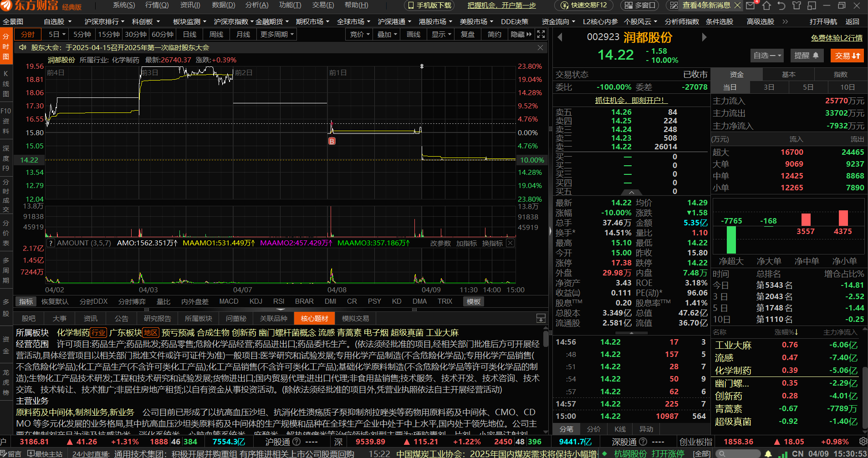868x458 pixels.
Task: Open the mail inbox envelope icon
Action: click(x=751, y=5)
